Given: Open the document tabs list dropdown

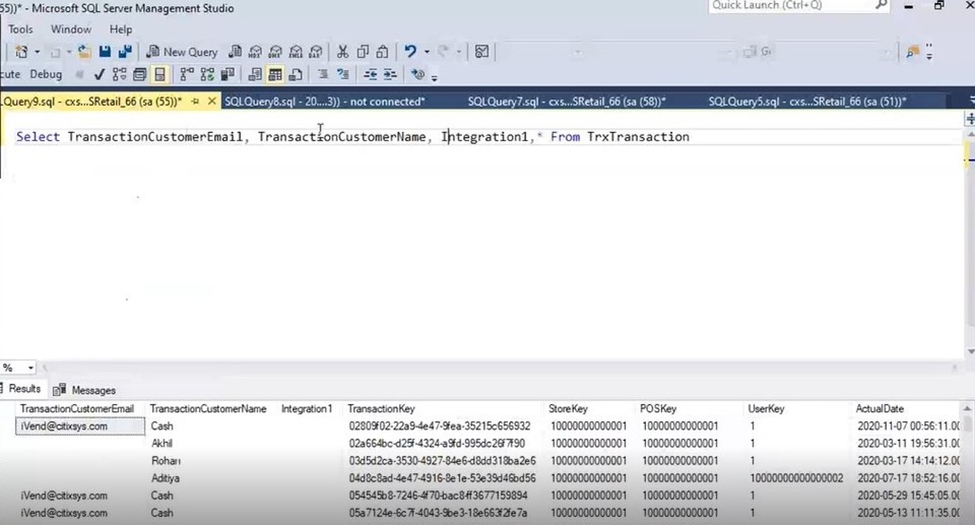Looking at the screenshot, I should [x=972, y=100].
